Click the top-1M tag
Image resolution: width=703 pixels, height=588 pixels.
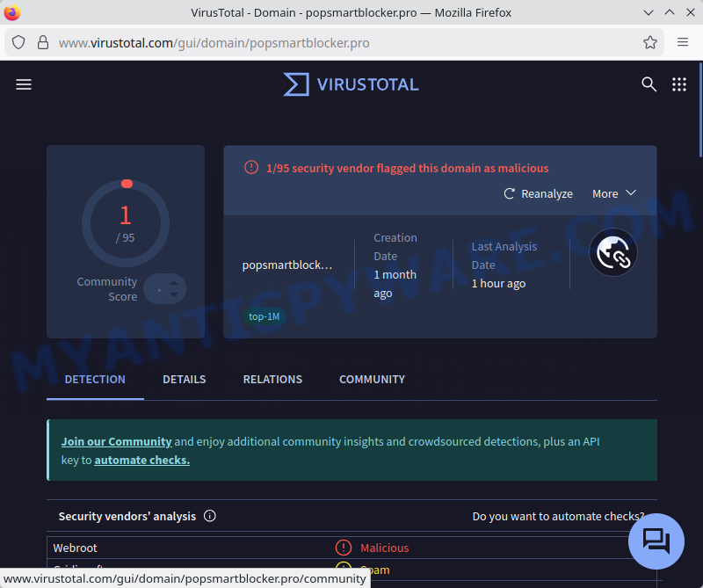point(265,316)
